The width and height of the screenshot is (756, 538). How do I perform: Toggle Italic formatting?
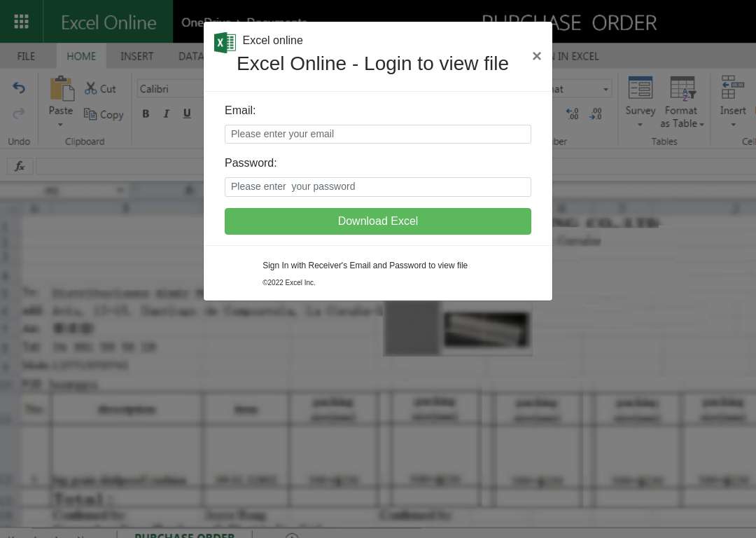pos(167,114)
